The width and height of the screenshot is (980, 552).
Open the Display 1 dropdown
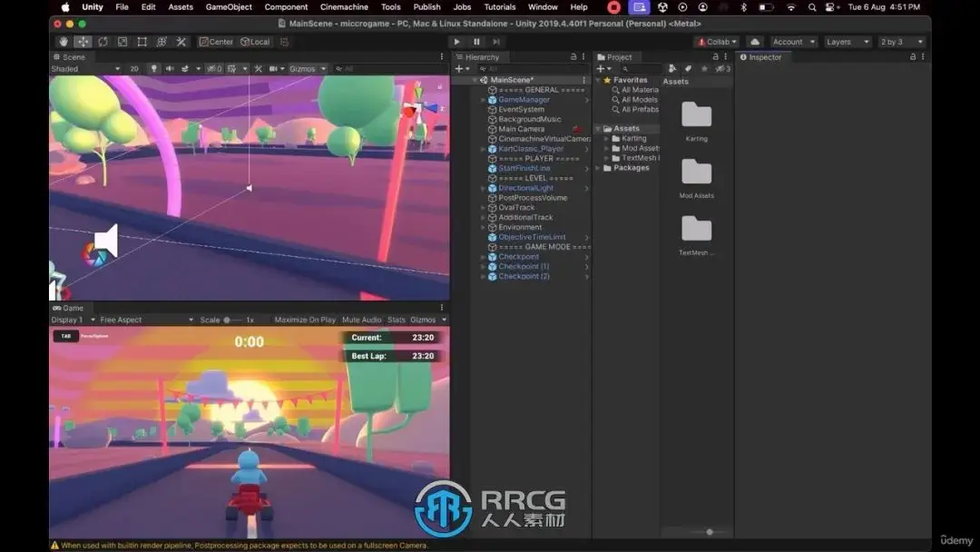click(73, 320)
